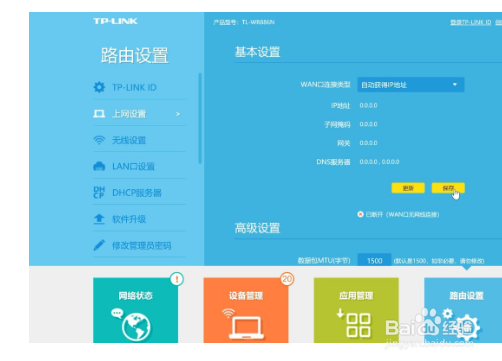
Task: Click the pencil icon for 修改管理员密码
Action: coord(99,245)
